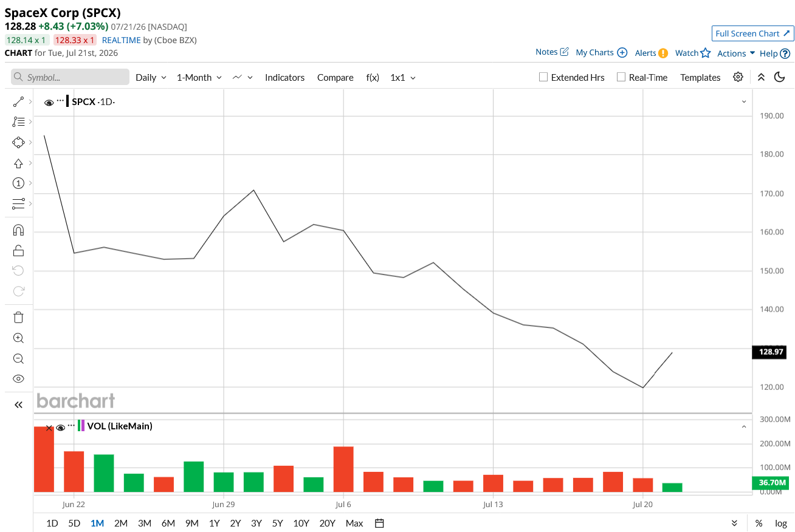795x532 pixels.
Task: Collapse the main chart pane chevron
Action: (x=744, y=102)
